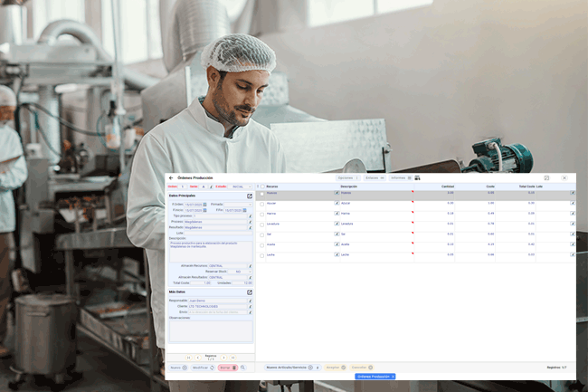
Task: Open the Opciones menu
Action: [x=348, y=177]
